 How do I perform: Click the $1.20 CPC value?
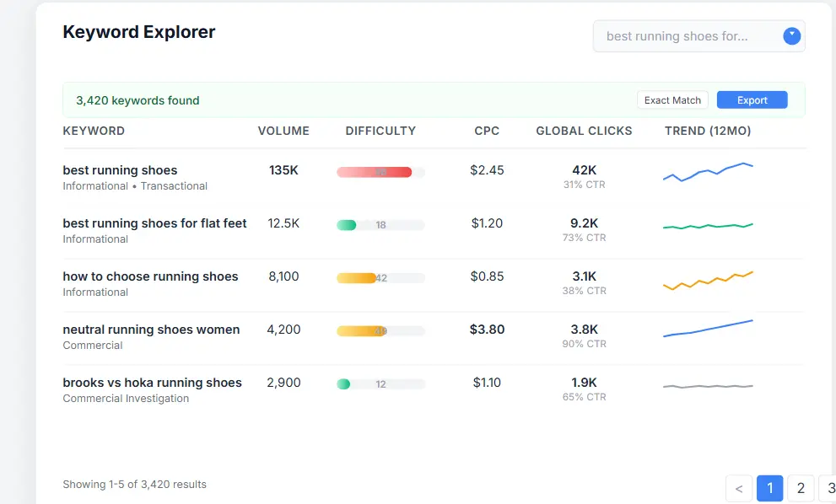click(x=487, y=223)
